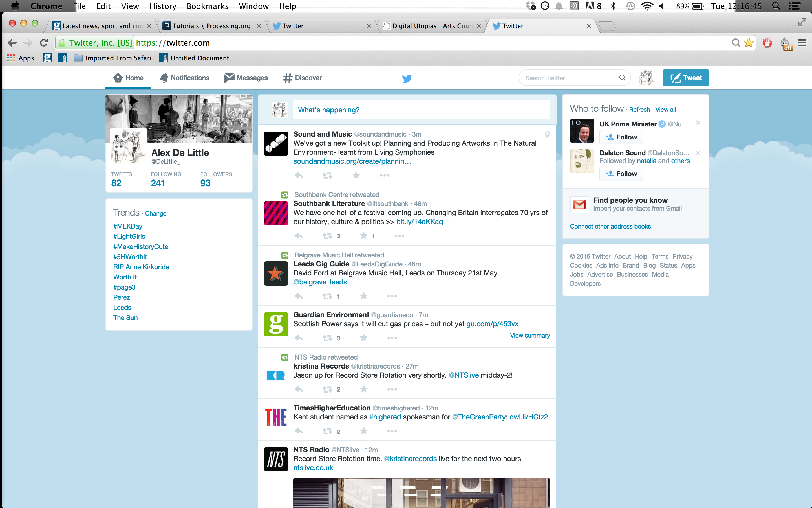The width and height of the screenshot is (812, 508).
Task: Open the Messages tab
Action: (x=246, y=78)
